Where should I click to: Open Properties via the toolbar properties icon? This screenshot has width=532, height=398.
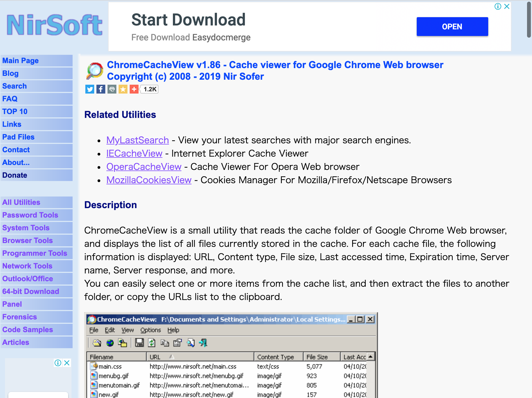pyautogui.click(x=177, y=343)
